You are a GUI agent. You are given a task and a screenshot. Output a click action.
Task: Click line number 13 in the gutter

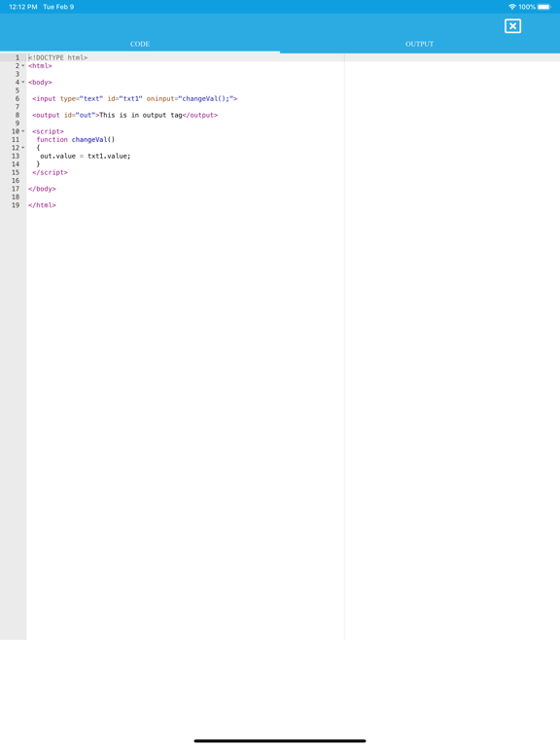coord(16,156)
